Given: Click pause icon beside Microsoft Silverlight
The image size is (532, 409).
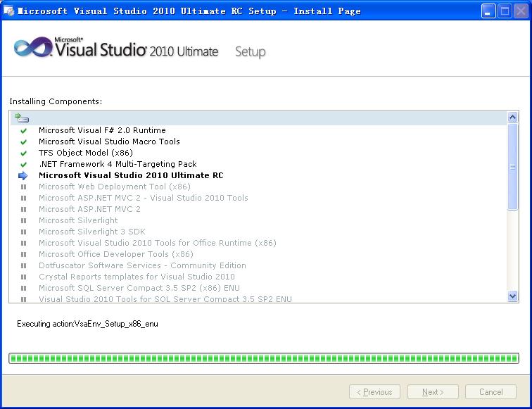Looking at the screenshot, I should pos(23,220).
